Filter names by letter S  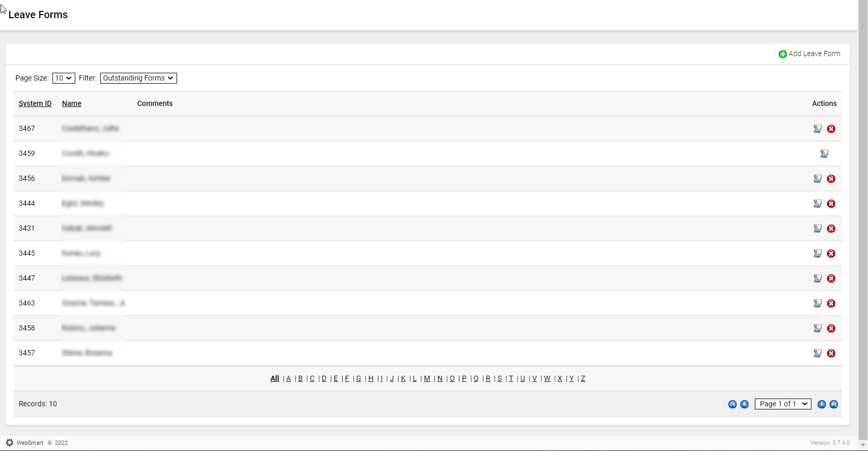[499, 379]
